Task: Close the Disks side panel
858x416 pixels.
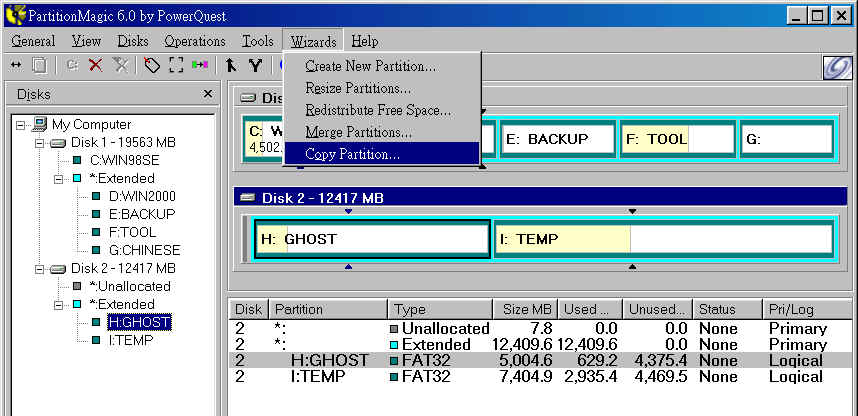Action: coord(207,94)
